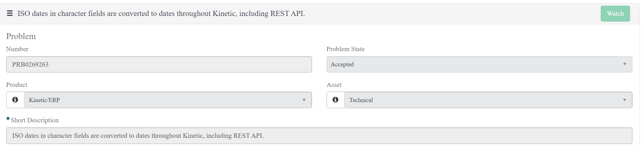Click the arrow on the Problem State dropdown

click(x=625, y=64)
